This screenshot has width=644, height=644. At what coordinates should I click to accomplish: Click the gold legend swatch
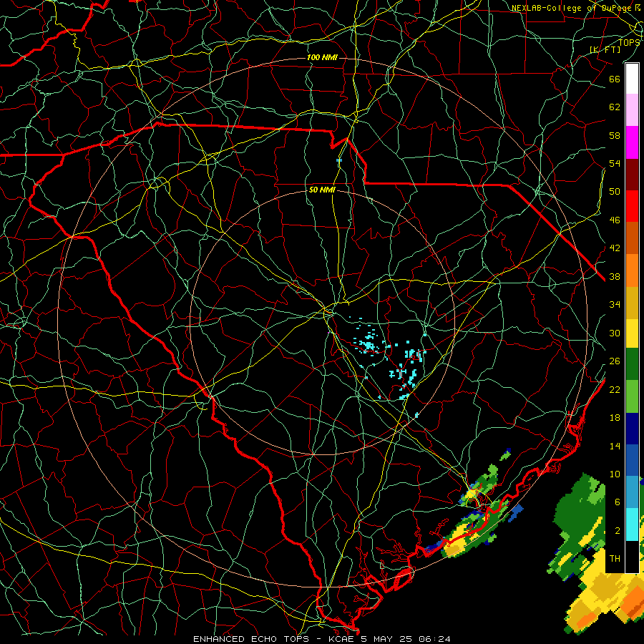(x=632, y=303)
